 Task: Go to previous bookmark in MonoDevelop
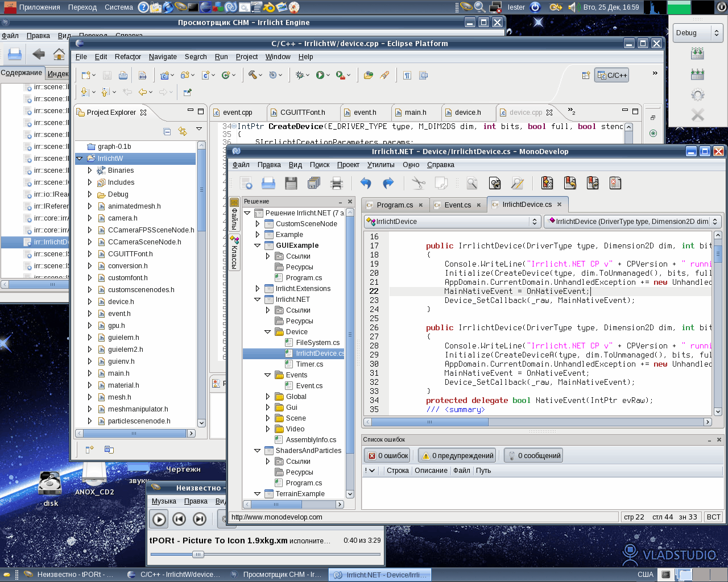pos(570,183)
